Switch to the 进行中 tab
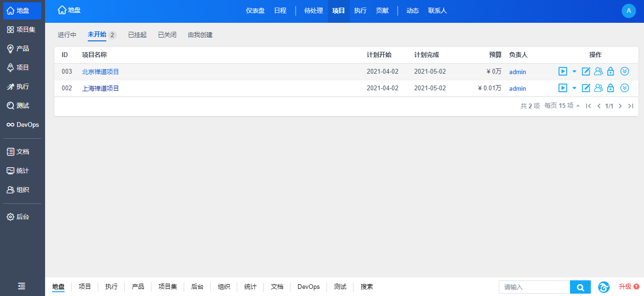 coord(67,35)
